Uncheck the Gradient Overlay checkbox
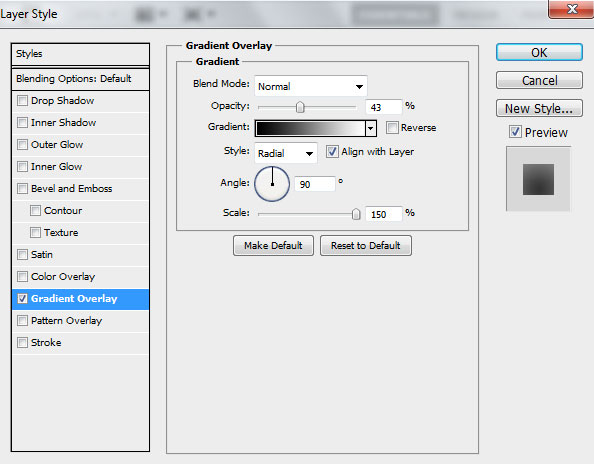The height and width of the screenshot is (464, 594). 22,298
